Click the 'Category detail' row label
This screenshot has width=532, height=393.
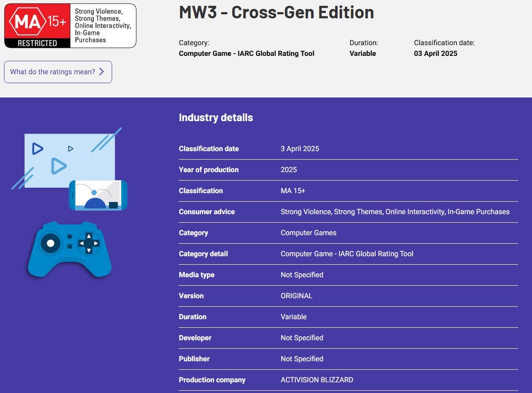203,254
